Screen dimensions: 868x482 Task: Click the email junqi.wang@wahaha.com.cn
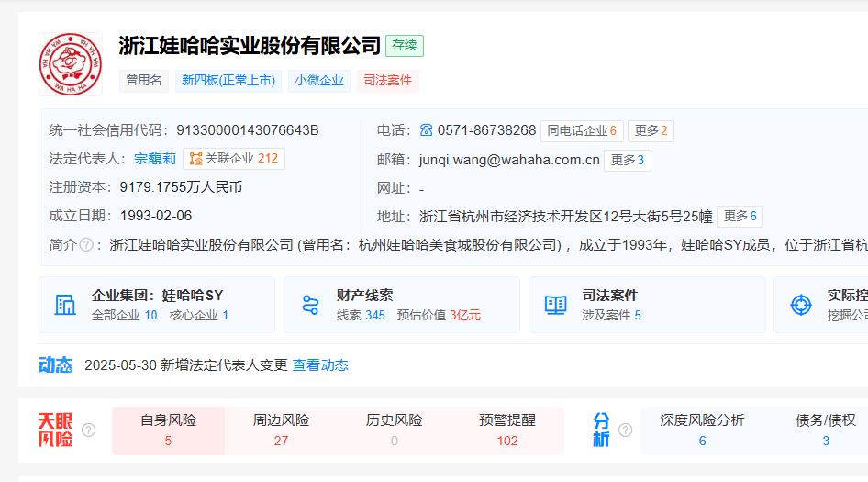509,160
